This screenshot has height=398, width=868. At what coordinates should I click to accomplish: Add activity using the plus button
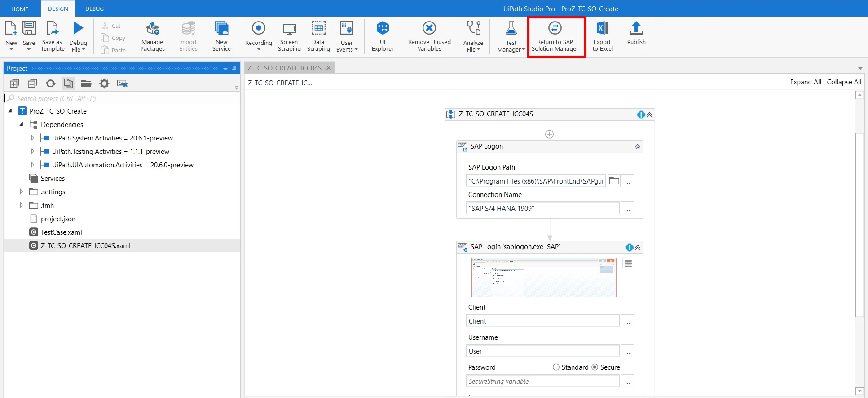pos(549,134)
